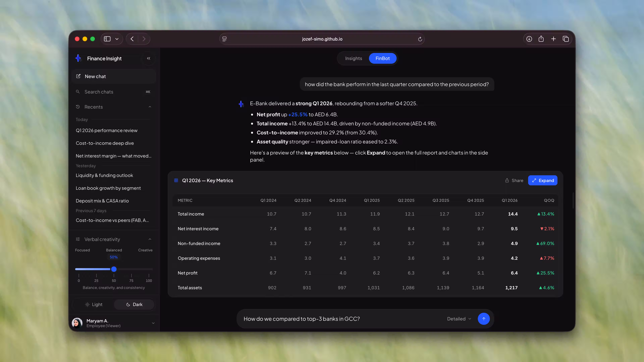This screenshot has width=644, height=362.
Task: Open the Detailed response mode dropdown
Action: (x=459, y=319)
